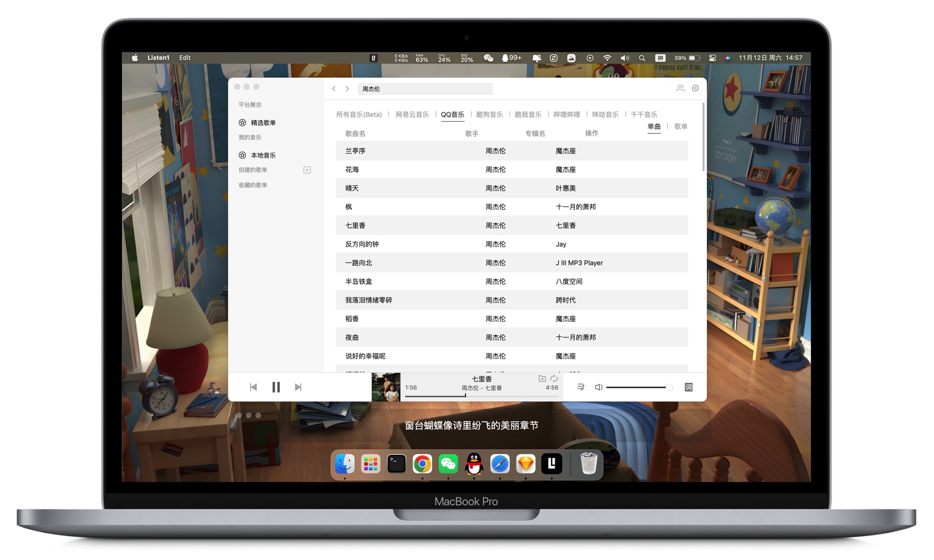934x560 pixels.
Task: Open artist 周杰伦 in the 兰亭序 row
Action: 495,151
